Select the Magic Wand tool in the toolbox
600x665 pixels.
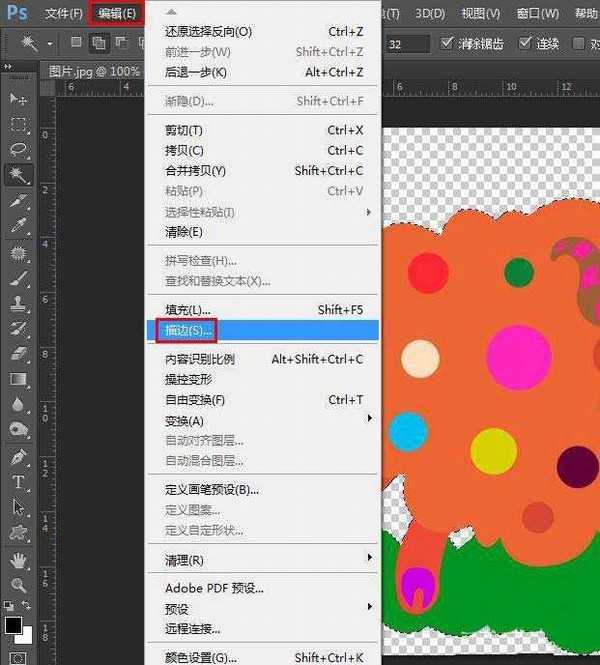18,176
